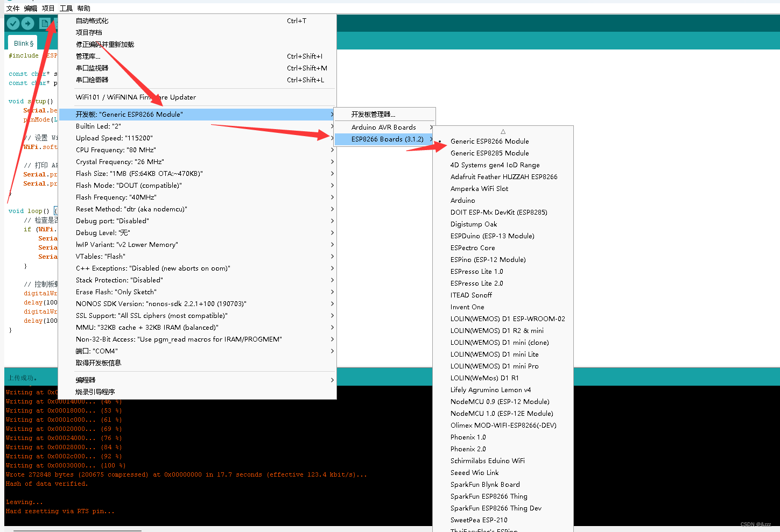Expand MMU cache setting submenu
The height and width of the screenshot is (532, 780).
point(197,327)
